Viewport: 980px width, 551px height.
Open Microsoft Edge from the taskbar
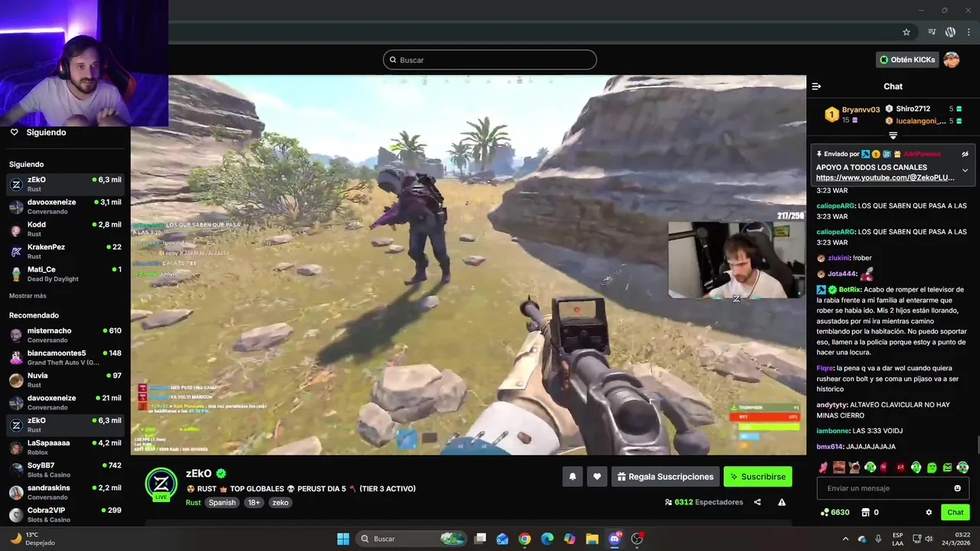pos(547,539)
